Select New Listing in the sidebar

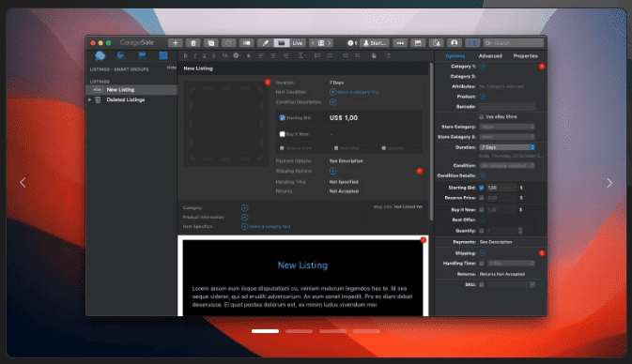point(131,89)
